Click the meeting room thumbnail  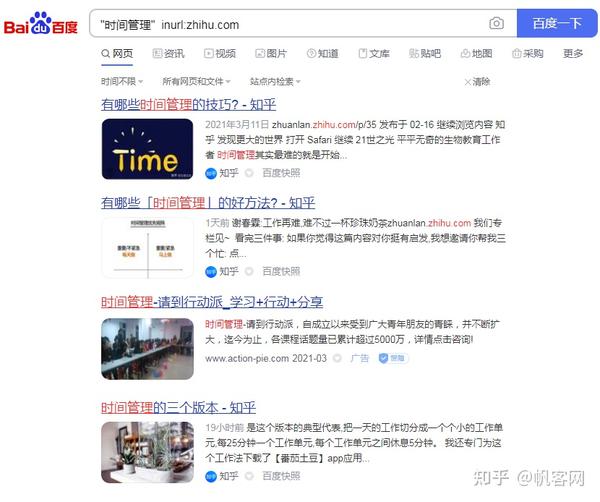147,349
